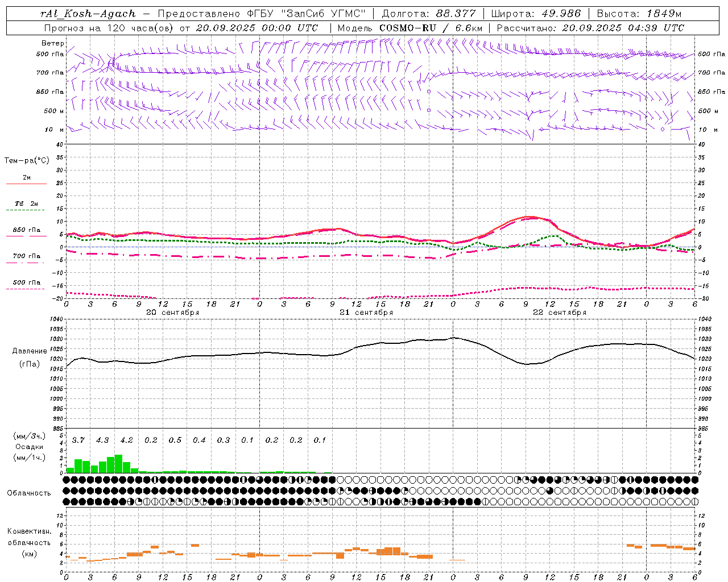This screenshot has height=582, width=728.
Task: Click the Тем-ра(°C) panel label
Action: click(27, 161)
